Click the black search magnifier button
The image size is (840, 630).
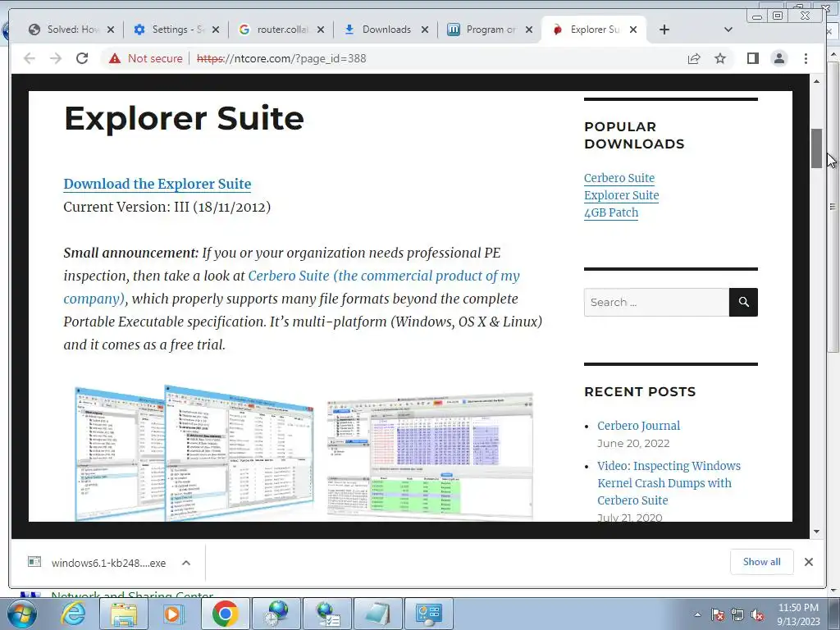743,302
